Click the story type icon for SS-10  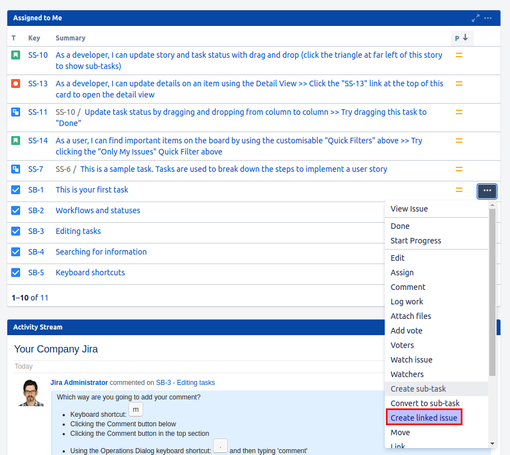point(16,55)
